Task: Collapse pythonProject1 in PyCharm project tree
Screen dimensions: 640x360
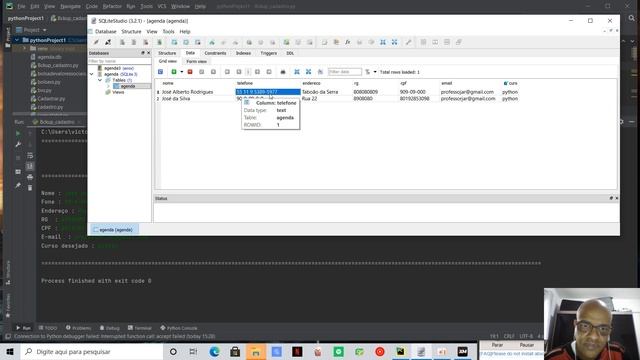Action: pos(17,40)
